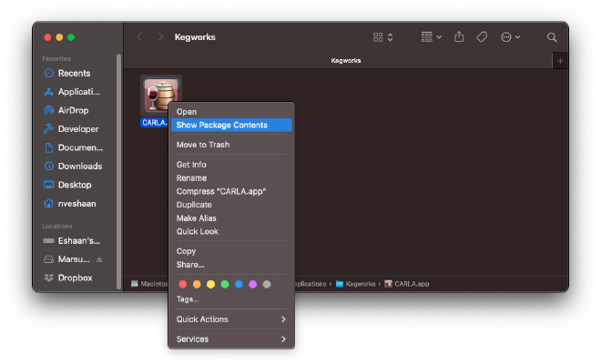Open the nveshaan home folder
The height and width of the screenshot is (364, 601).
click(70, 204)
